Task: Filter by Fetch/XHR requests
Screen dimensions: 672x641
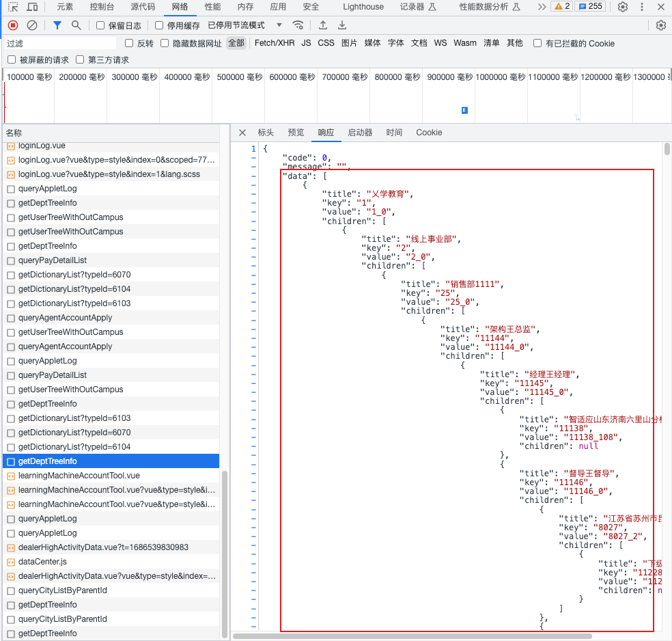Action: [x=275, y=43]
